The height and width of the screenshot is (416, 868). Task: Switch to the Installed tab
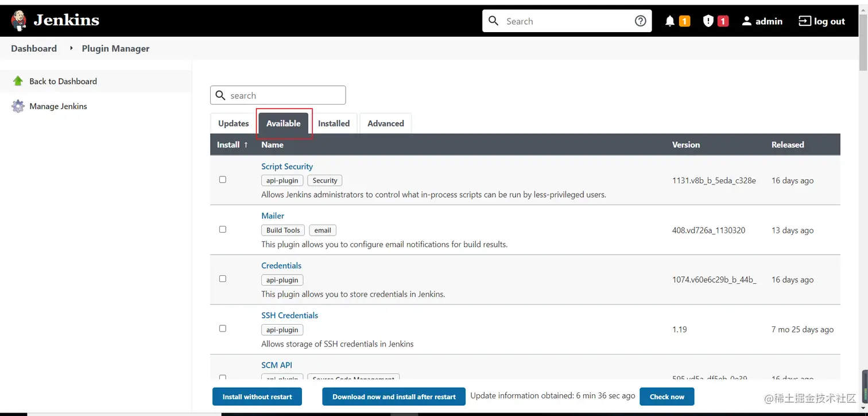coord(334,124)
